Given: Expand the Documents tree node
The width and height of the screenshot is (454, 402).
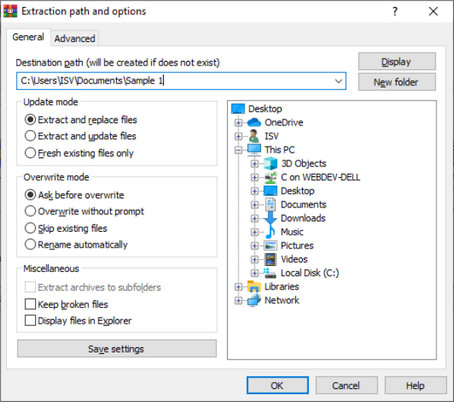Looking at the screenshot, I should point(255,205).
